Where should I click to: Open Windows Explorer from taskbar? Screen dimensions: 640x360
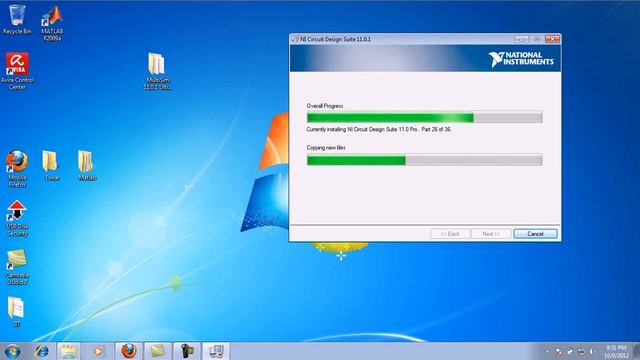pos(69,351)
